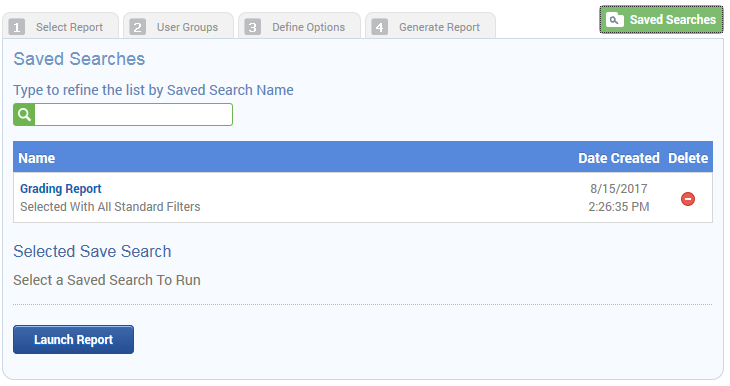Focus the Saved Search Name filter field
This screenshot has height=386, width=730.
click(134, 115)
